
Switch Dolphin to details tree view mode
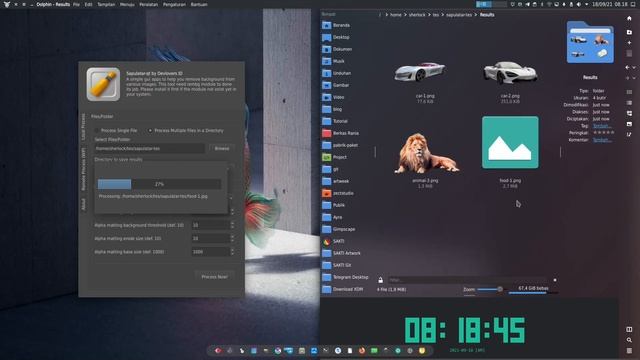(629, 113)
